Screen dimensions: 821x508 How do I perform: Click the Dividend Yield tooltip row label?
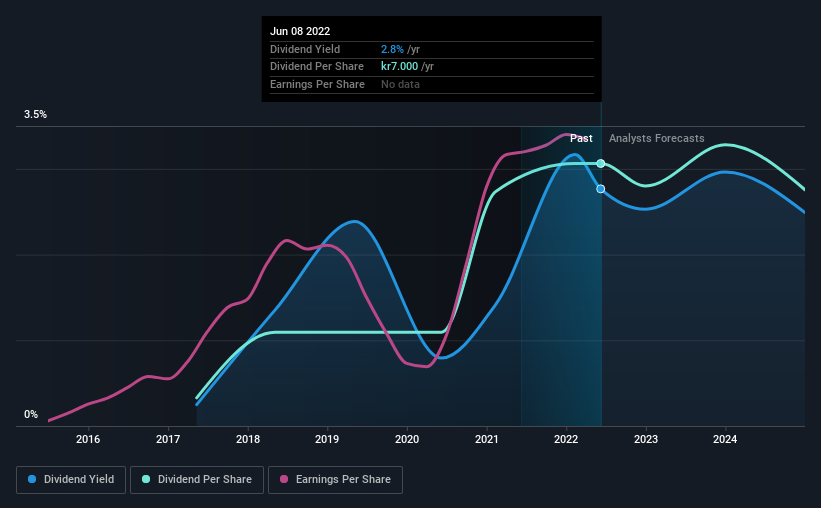coord(305,49)
